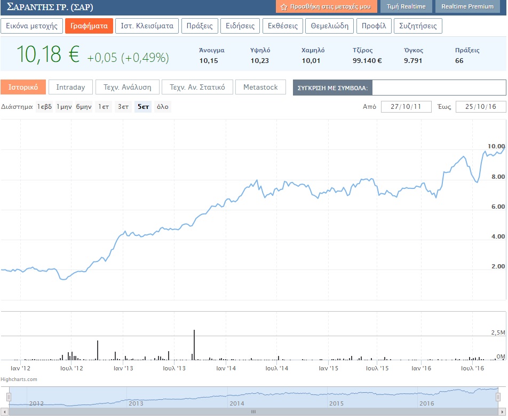Screen dimensions: 508x420
Task: Switch to Εικόνα μετοχής tab
Action: click(32, 26)
